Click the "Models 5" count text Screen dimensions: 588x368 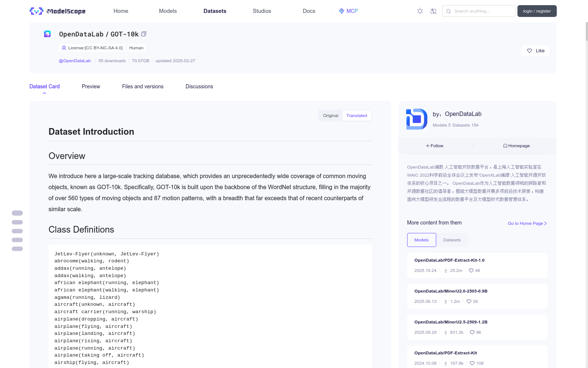coord(442,125)
